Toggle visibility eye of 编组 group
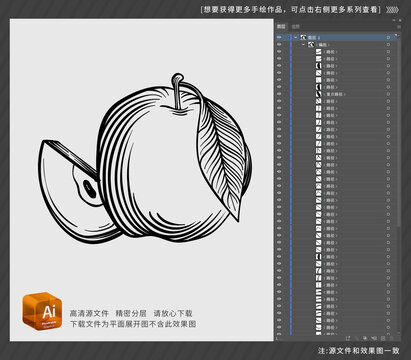Image resolution: width=411 pixels, height=360 pixels. coord(279,44)
